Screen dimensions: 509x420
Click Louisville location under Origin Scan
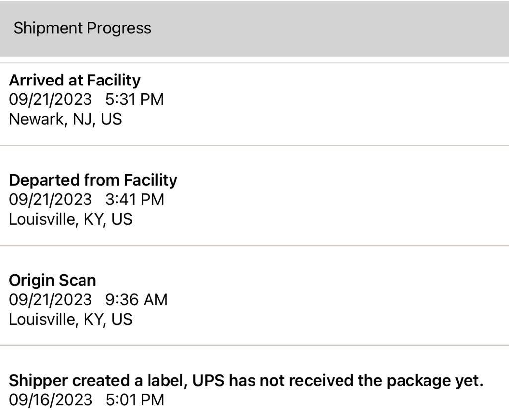pos(71,319)
